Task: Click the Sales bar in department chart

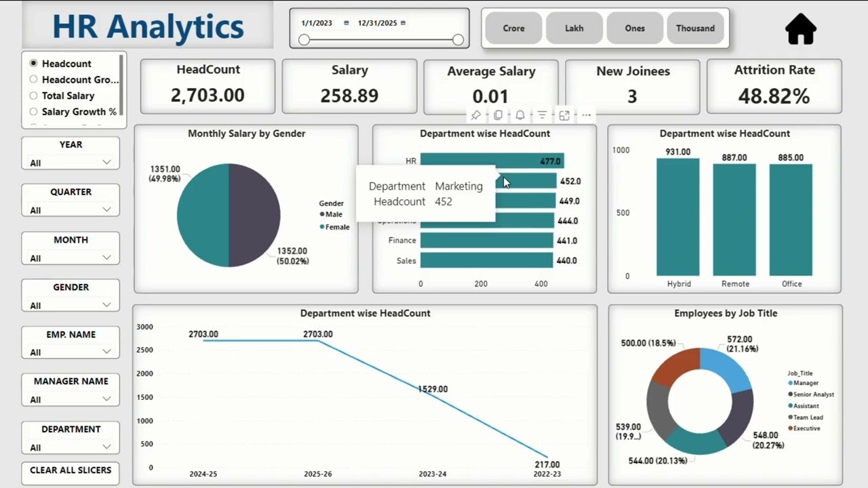Action: (x=486, y=260)
